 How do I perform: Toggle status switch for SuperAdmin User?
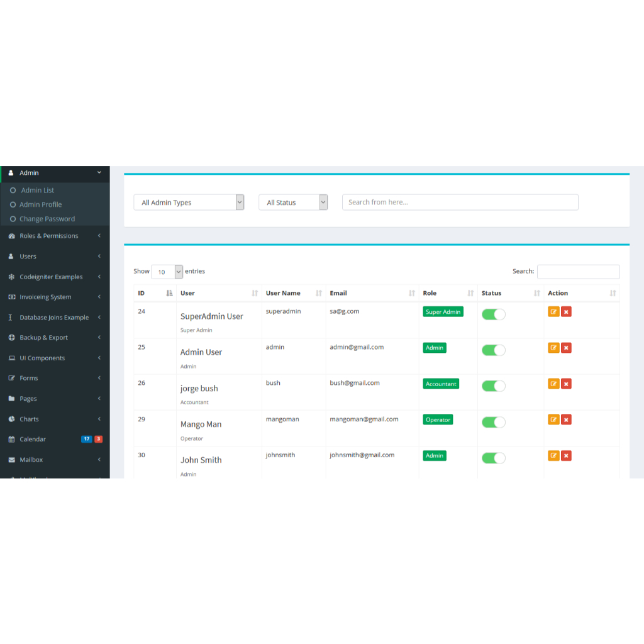point(494,314)
